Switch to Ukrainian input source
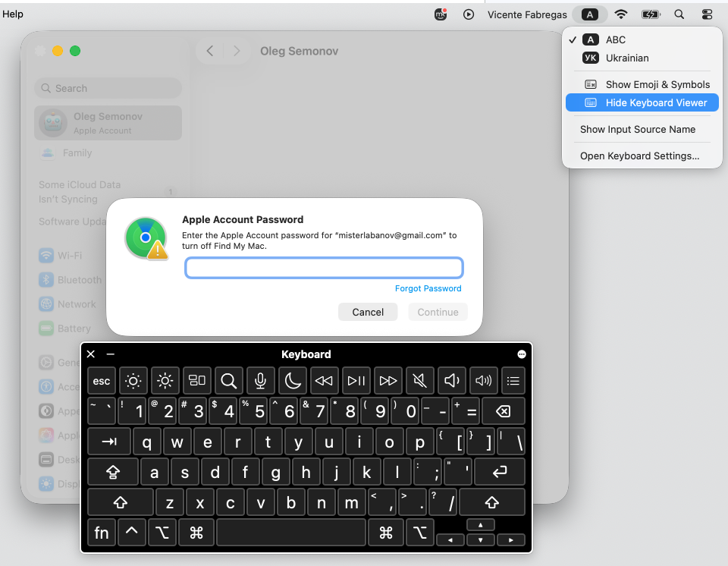 (642, 58)
